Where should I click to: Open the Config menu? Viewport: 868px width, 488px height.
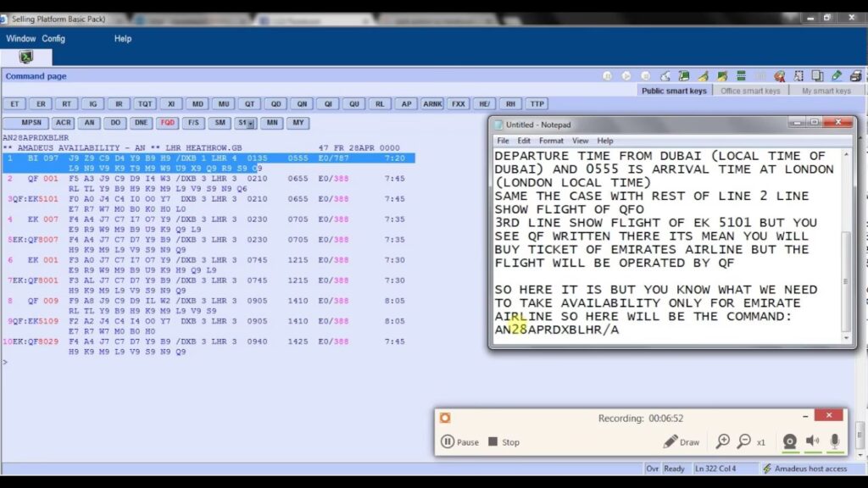pos(53,38)
